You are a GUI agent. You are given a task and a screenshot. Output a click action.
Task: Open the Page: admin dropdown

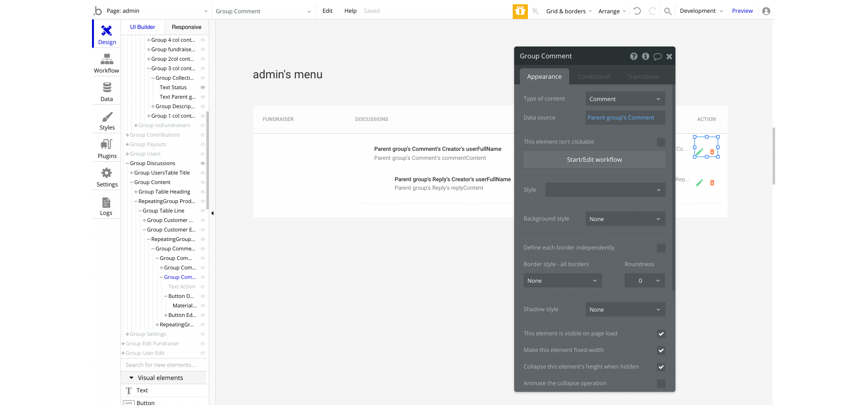[x=157, y=11]
